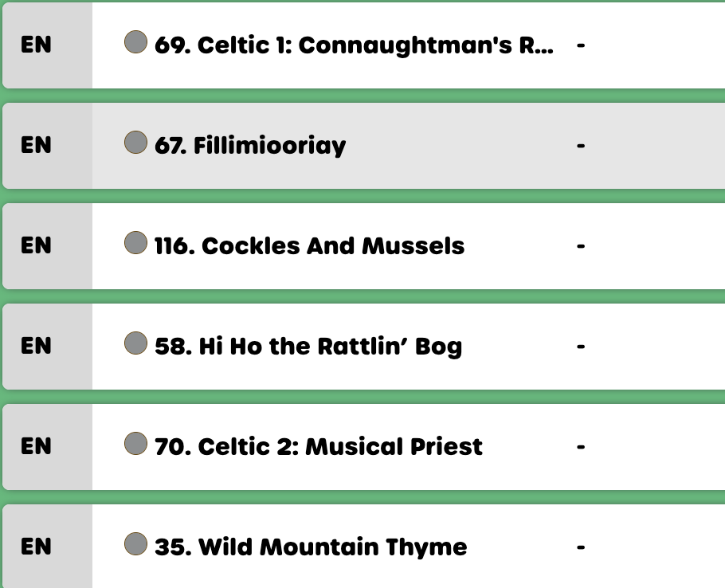Open 58. Hi Ho the Rattlin' Bog

click(308, 347)
